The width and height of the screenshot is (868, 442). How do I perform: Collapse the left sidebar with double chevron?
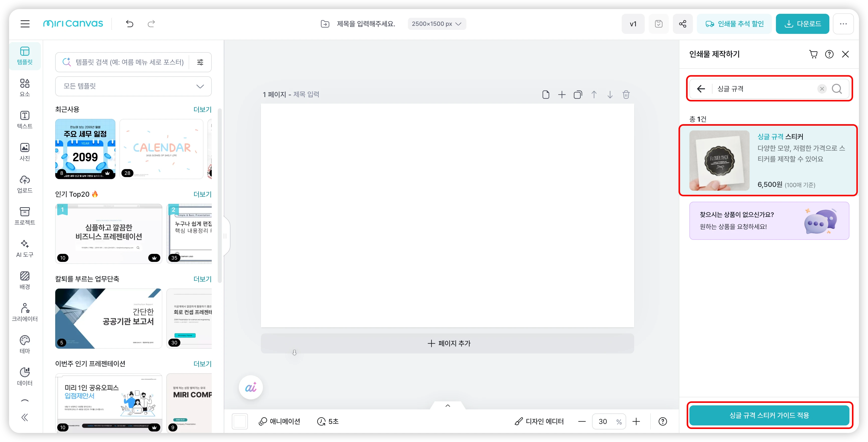tap(25, 417)
